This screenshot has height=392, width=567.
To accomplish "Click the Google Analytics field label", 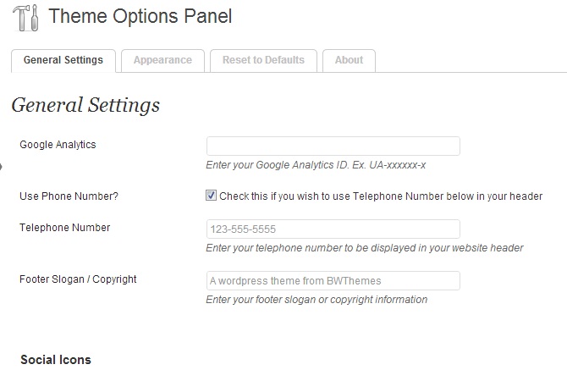I will pos(58,145).
